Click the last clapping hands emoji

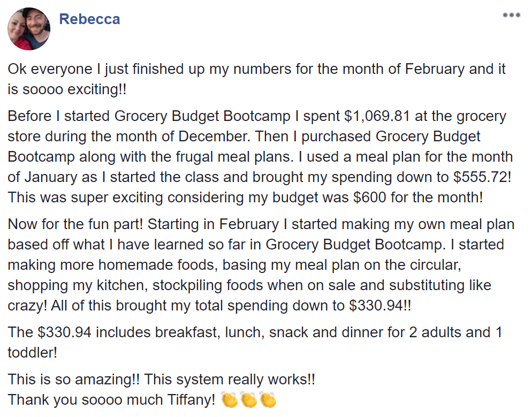(x=267, y=400)
